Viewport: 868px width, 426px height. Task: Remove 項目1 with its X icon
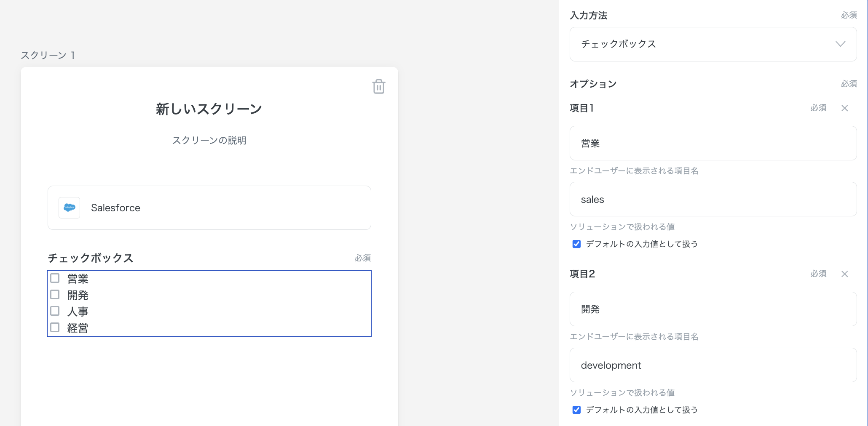coord(844,108)
